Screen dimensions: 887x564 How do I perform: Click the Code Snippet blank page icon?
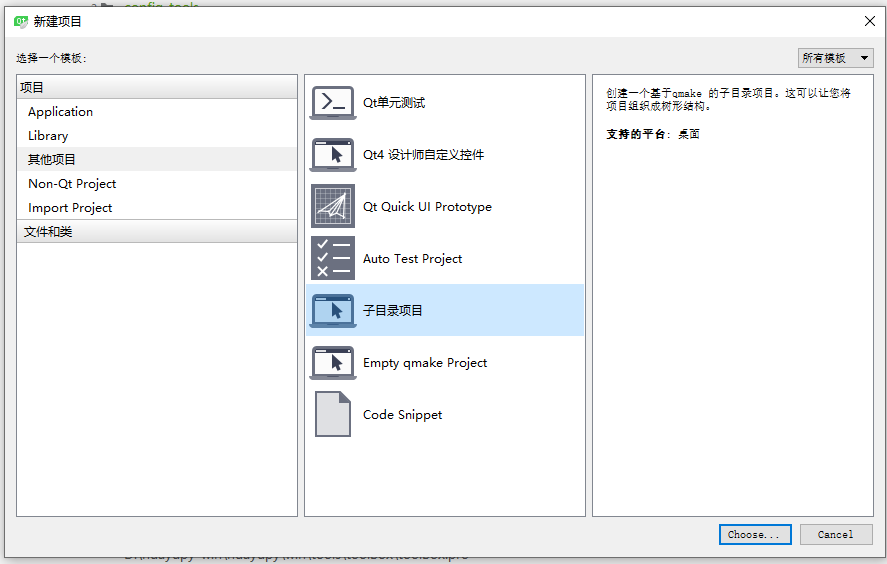click(x=333, y=414)
